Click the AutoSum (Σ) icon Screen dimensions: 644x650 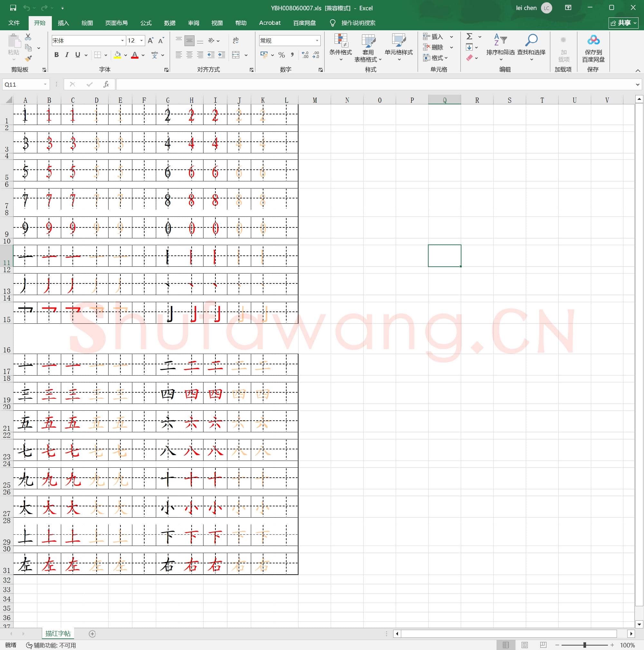(x=470, y=36)
